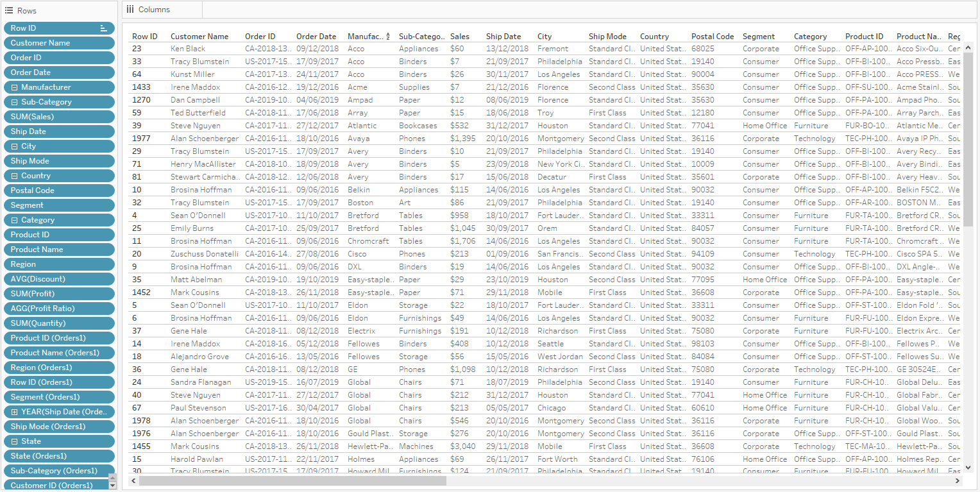Collapse the Manufacturer pill hierarchy

(14, 87)
